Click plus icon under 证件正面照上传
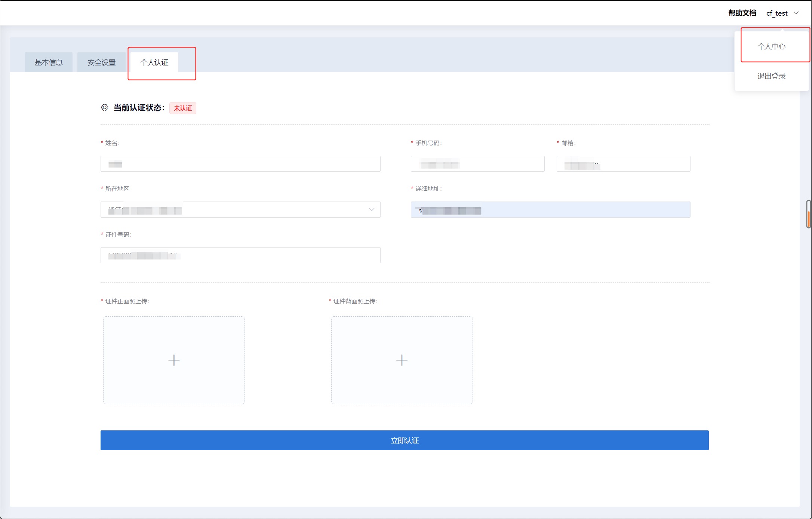Image resolution: width=812 pixels, height=519 pixels. [x=174, y=360]
